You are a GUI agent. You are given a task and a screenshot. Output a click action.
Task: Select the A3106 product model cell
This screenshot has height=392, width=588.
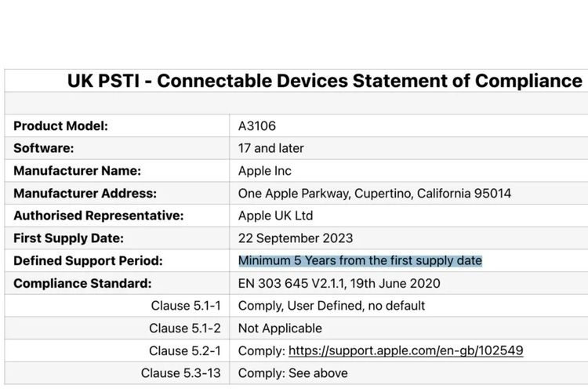tap(257, 125)
